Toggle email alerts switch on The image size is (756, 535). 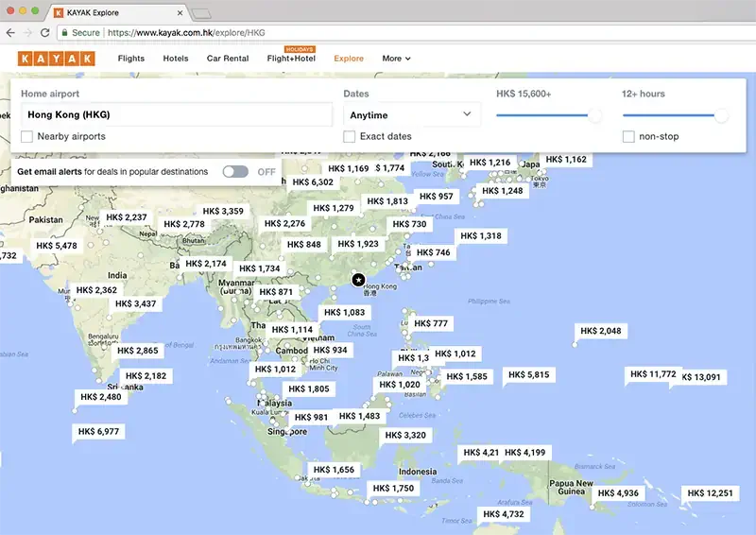tap(235, 172)
